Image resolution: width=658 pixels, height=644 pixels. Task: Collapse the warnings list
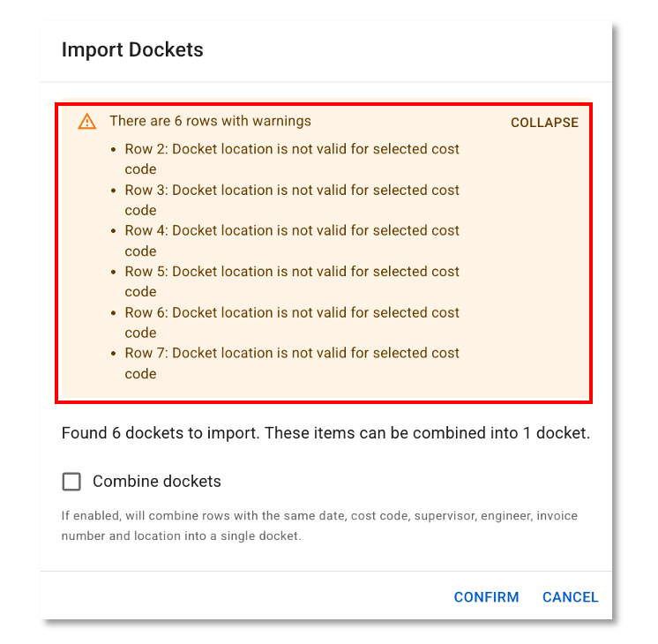[544, 123]
